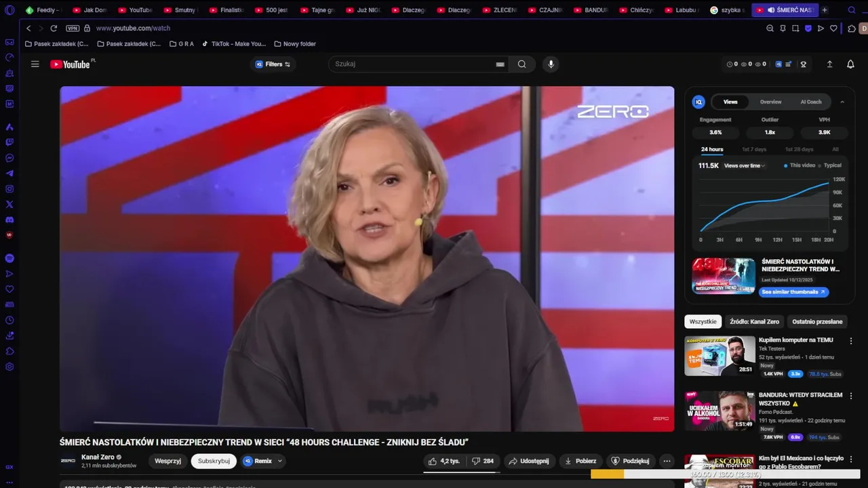The height and width of the screenshot is (488, 868).
Task: Click See similar thumbnails
Action: (793, 292)
